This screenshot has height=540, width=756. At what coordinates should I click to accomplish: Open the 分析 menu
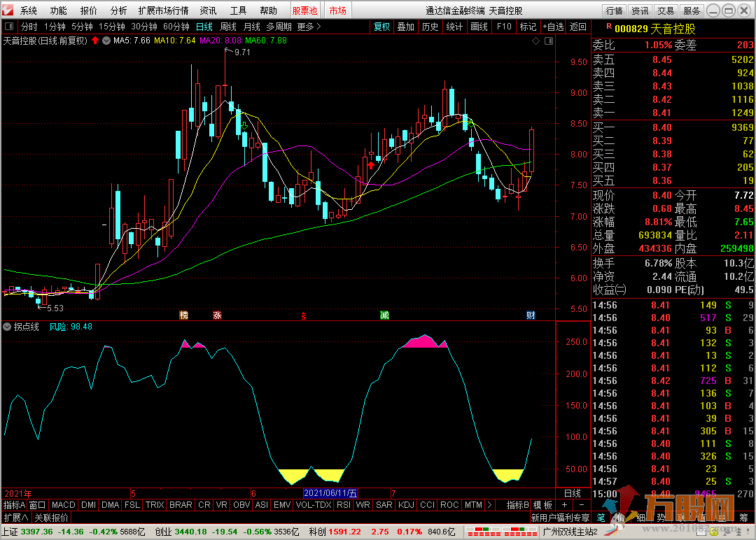pos(119,10)
